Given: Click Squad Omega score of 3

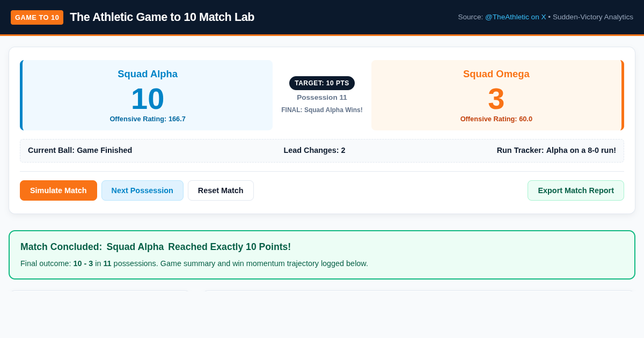Looking at the screenshot, I should [x=496, y=99].
